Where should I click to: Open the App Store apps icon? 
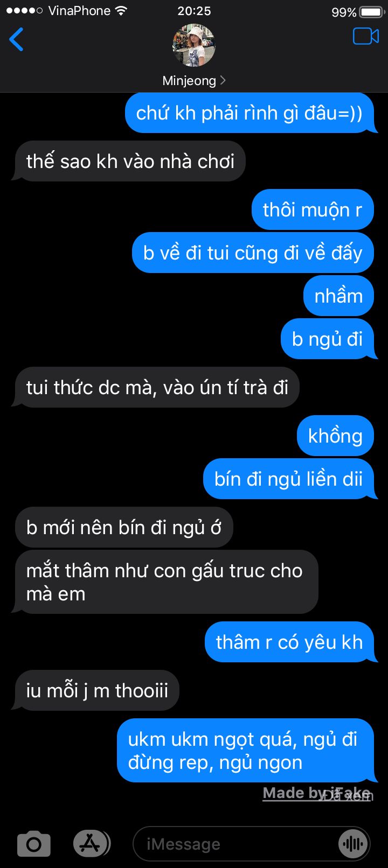[x=91, y=844]
